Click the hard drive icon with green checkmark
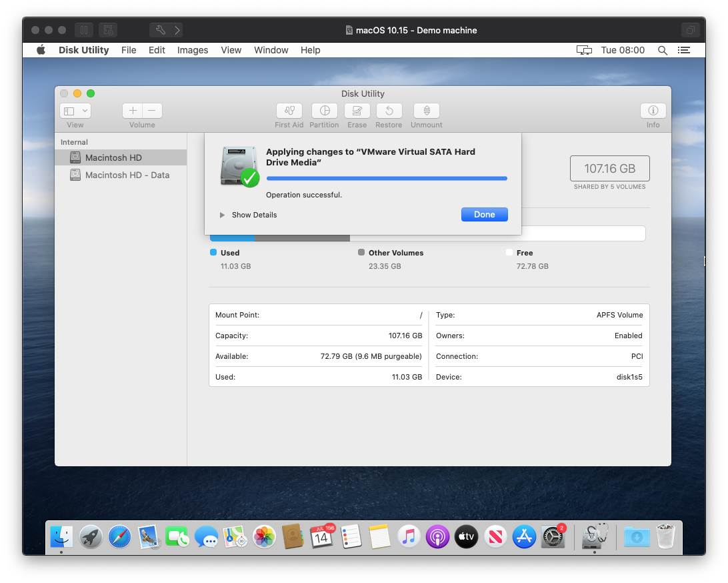Screen dimensions: 728x583 pos(239,167)
